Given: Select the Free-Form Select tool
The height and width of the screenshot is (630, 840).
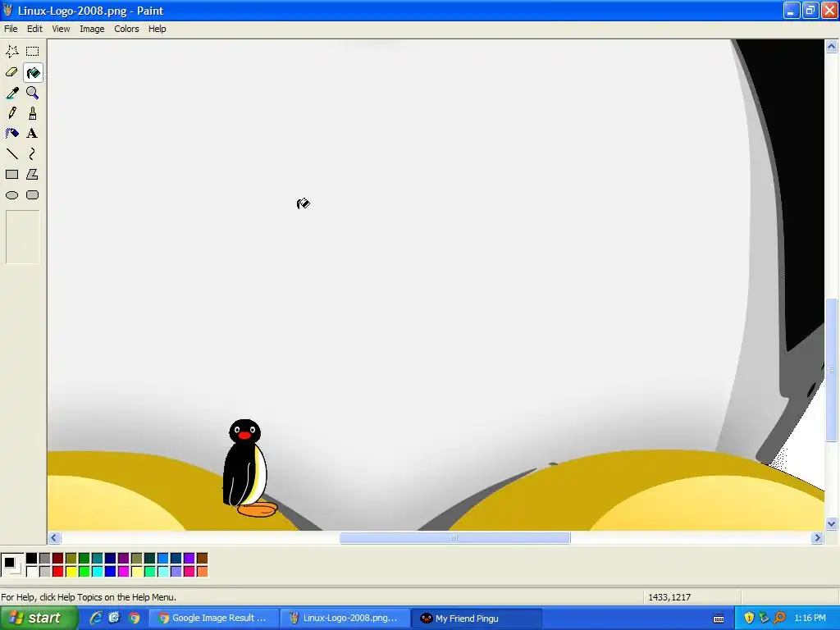Looking at the screenshot, I should (11, 52).
